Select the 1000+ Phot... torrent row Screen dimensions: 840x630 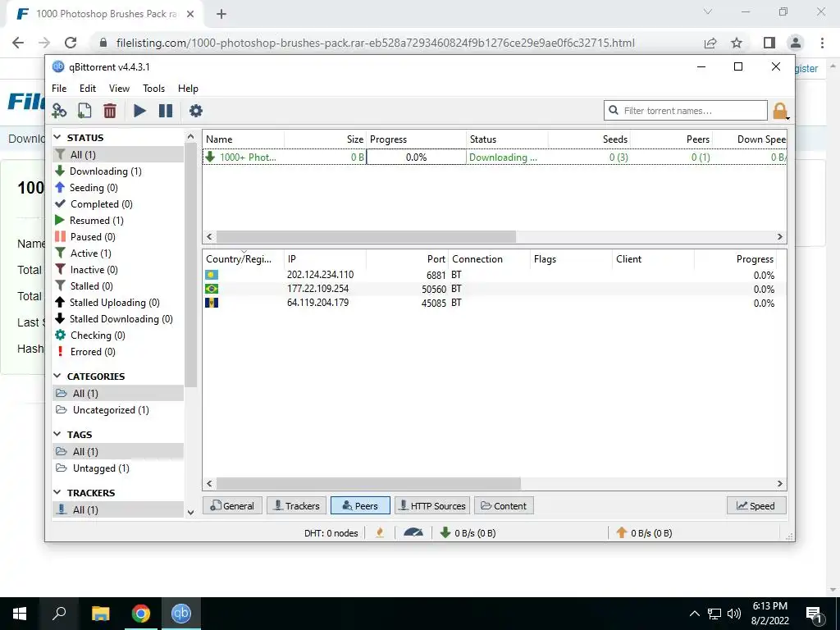[495, 157]
